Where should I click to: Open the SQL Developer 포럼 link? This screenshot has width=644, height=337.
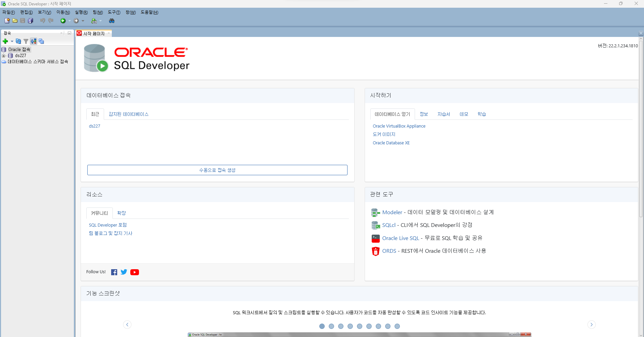pos(108,225)
